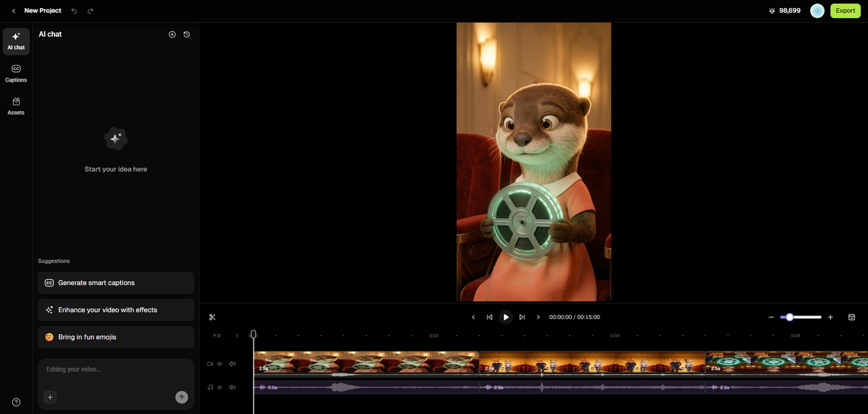Mute the audio track speaker

[233, 388]
